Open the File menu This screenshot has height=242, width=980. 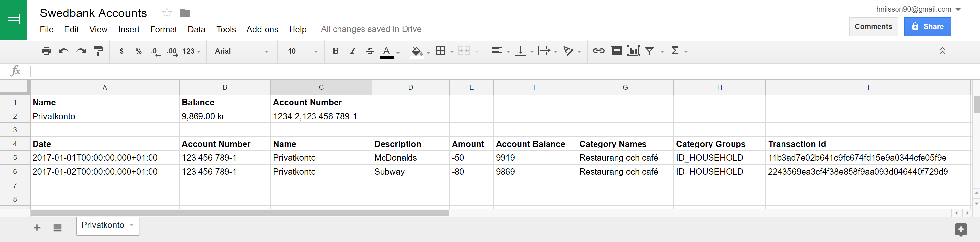(x=46, y=29)
